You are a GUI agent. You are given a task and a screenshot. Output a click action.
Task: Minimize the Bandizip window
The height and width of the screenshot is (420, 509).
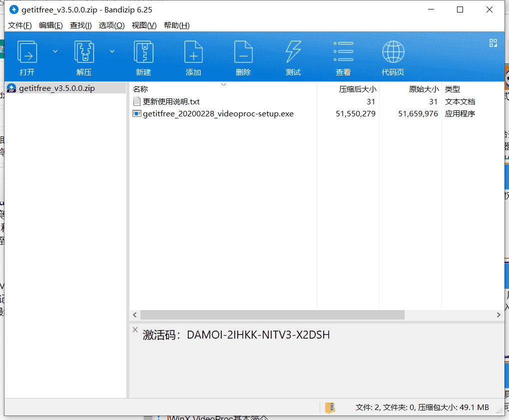[431, 9]
